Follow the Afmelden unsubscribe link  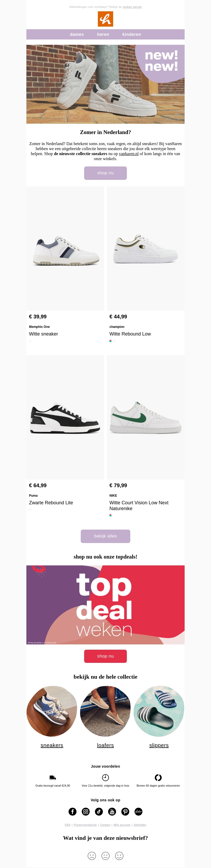(x=140, y=825)
